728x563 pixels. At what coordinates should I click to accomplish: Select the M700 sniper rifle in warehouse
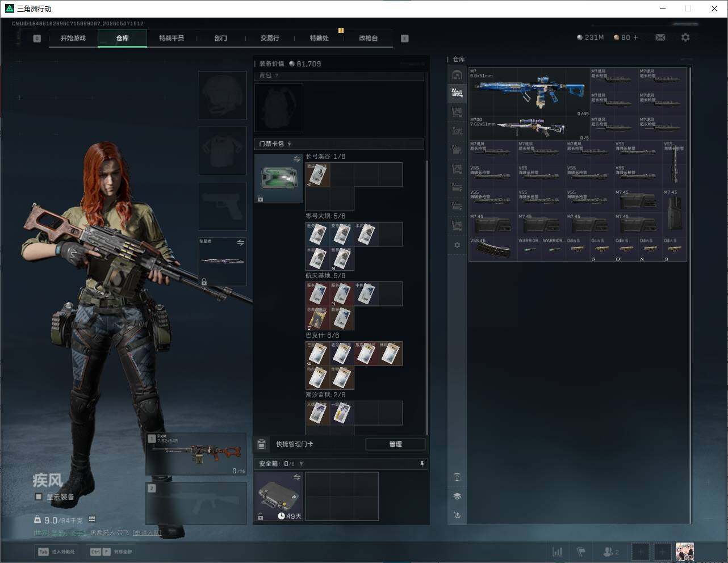pyautogui.click(x=529, y=128)
